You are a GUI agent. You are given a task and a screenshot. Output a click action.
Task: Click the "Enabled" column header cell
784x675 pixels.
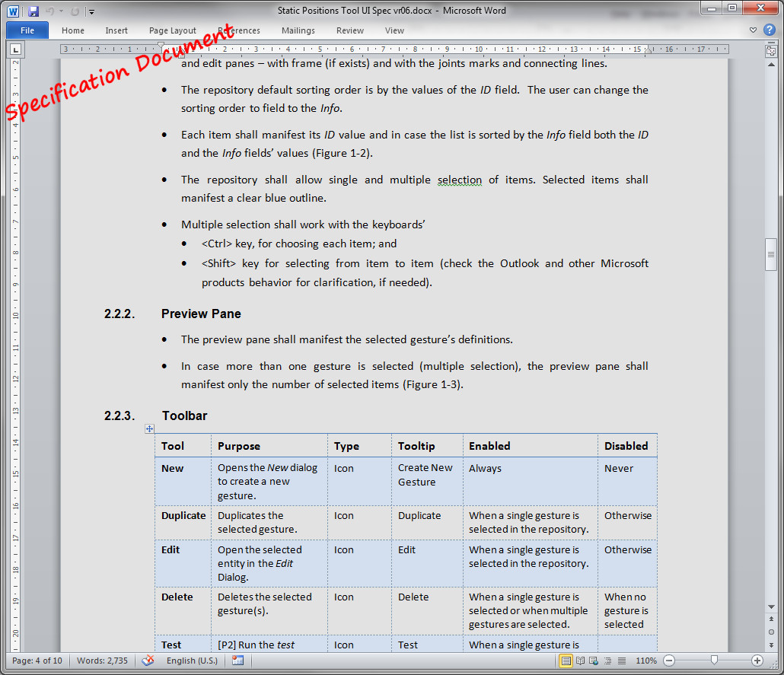tap(531, 446)
